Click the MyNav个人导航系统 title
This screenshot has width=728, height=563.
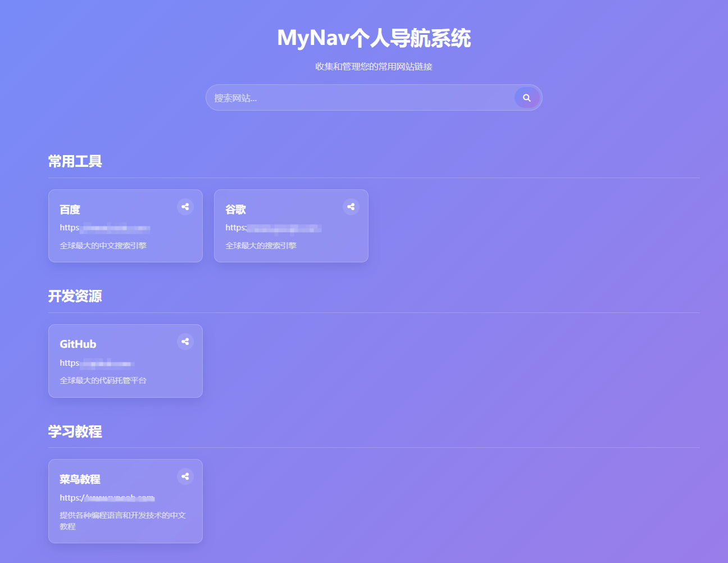click(373, 38)
